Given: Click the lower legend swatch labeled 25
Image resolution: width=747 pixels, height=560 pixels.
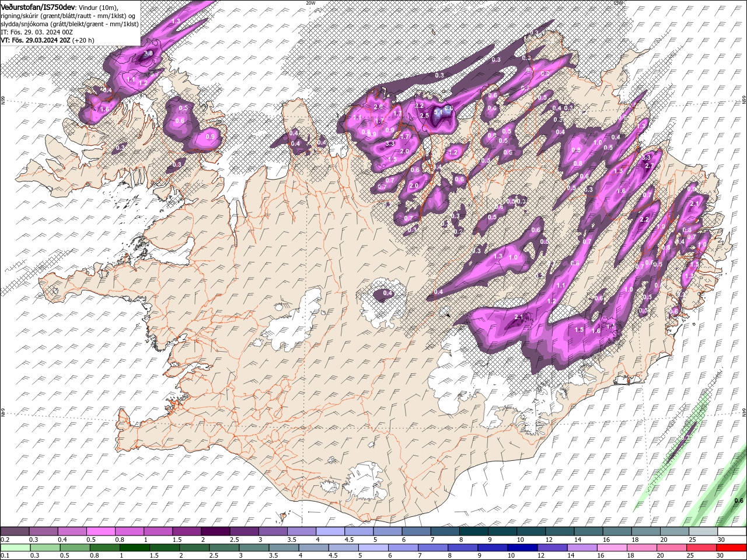Looking at the screenshot, I should click(700, 548).
